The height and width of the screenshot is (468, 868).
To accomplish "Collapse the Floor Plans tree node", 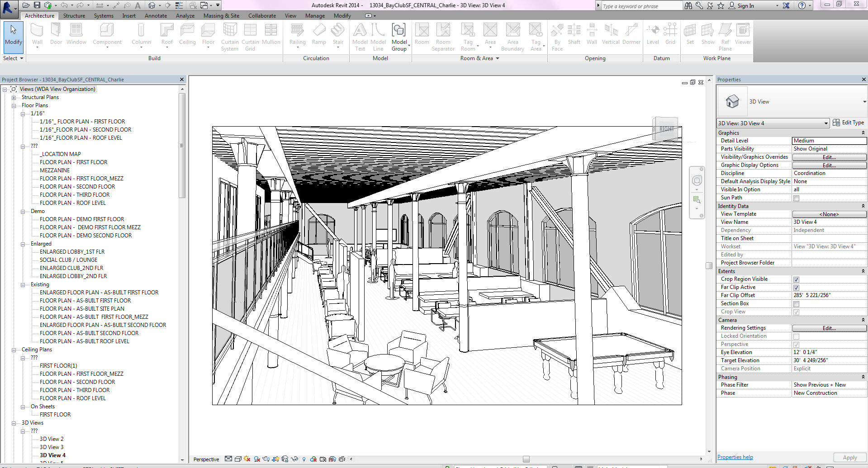I will [14, 106].
